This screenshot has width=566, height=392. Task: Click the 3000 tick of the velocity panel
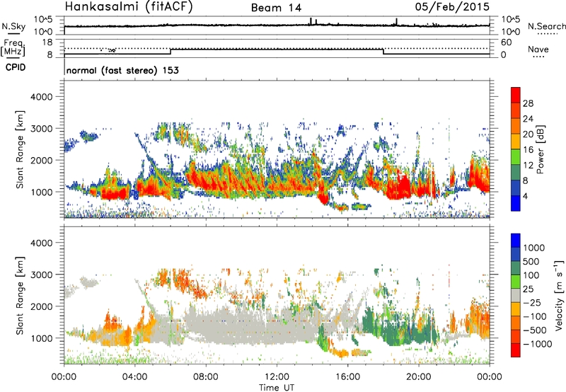[x=41, y=275]
